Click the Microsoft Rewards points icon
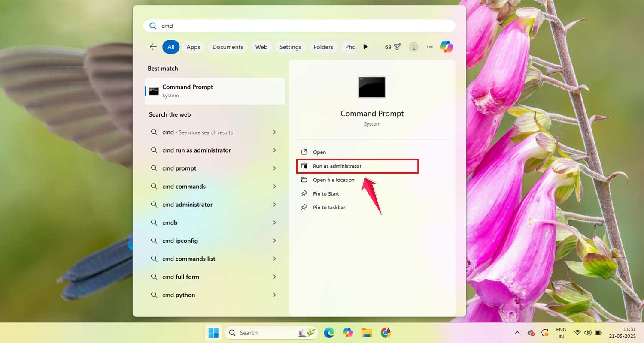This screenshot has width=644, height=343. (392, 47)
